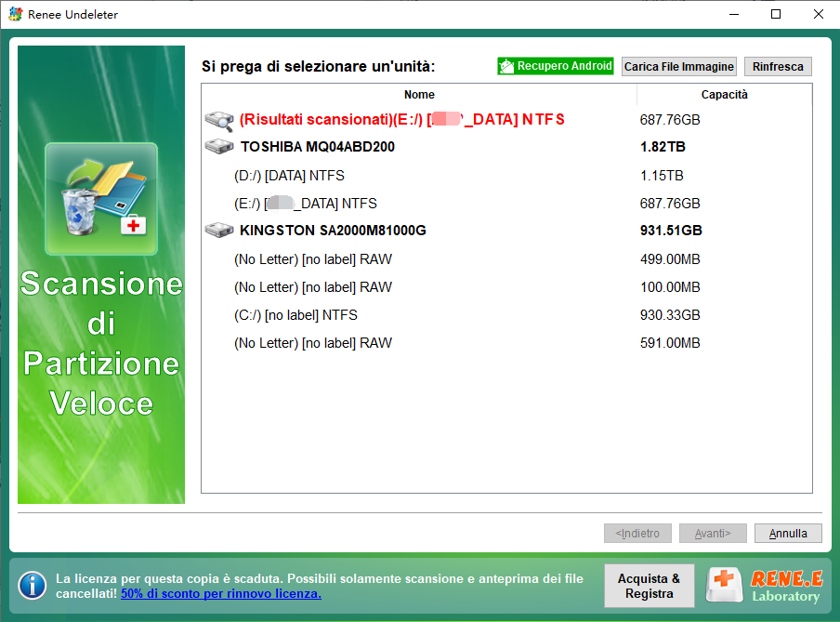Select KINGSTON SA2000M81000G drive row
840x622 pixels.
[x=506, y=230]
